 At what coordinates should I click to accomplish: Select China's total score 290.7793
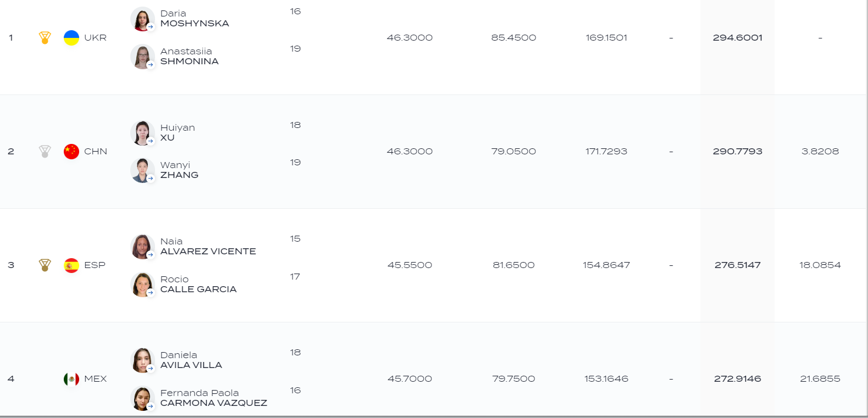pos(737,152)
